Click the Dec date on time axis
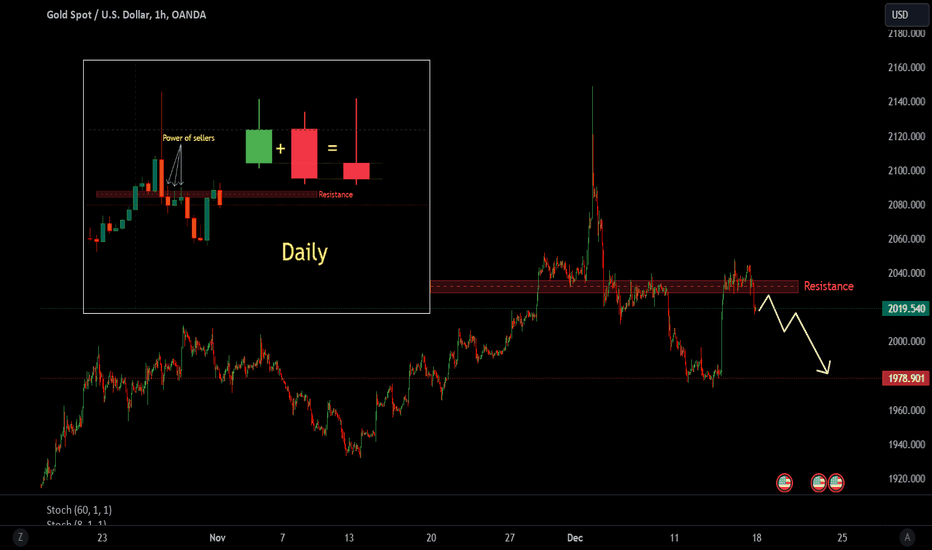This screenshot has width=932, height=550. (x=575, y=538)
